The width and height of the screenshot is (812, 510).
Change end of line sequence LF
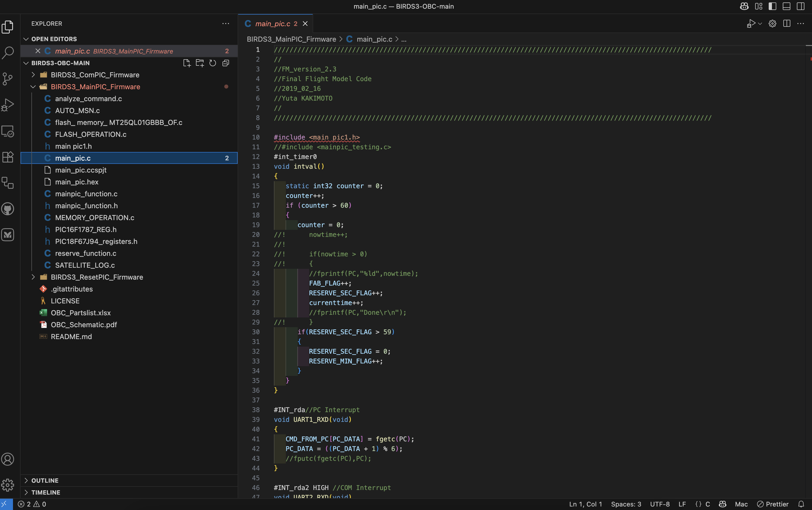682,504
